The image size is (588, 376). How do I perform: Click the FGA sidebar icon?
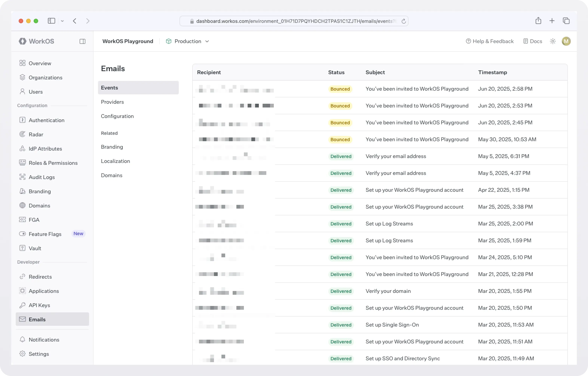tap(22, 219)
